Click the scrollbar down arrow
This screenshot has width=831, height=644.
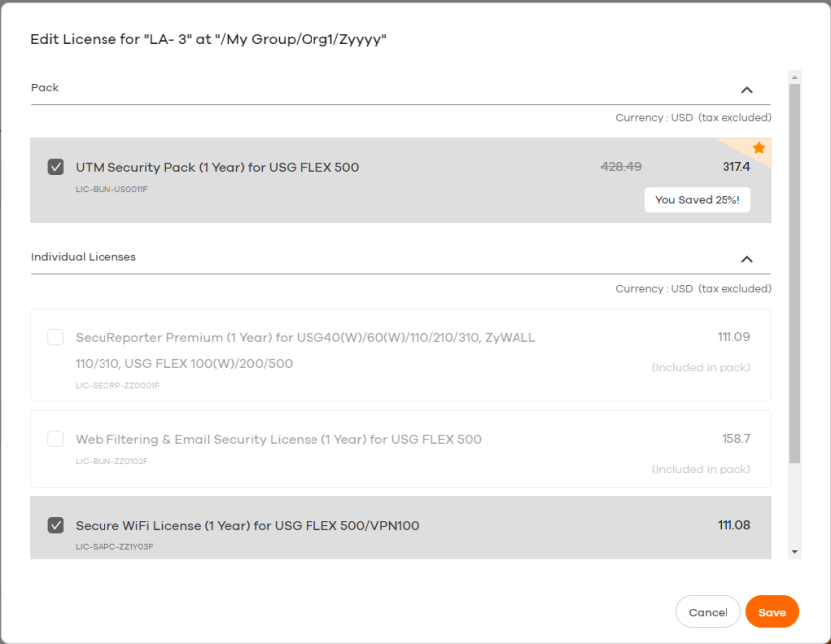tap(794, 552)
